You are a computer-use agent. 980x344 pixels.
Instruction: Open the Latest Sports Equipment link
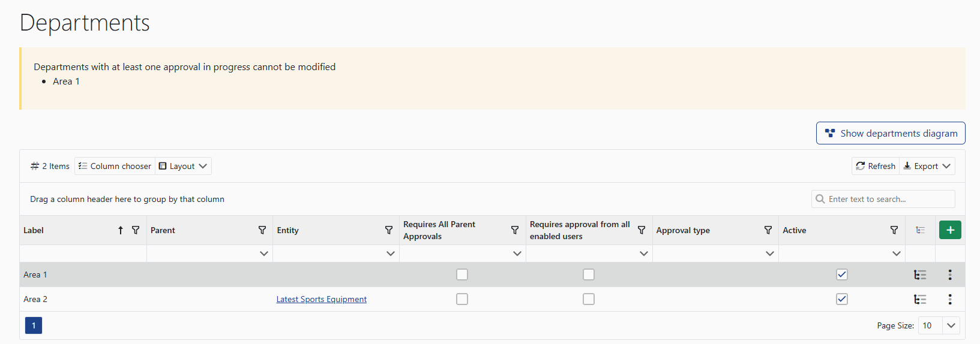click(x=321, y=299)
